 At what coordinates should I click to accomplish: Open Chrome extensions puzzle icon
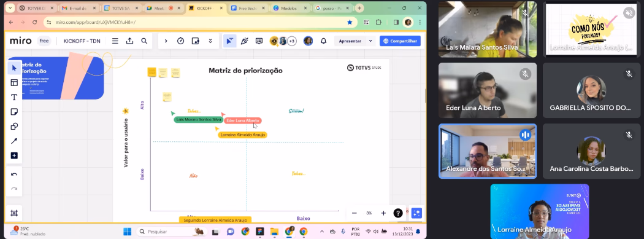pyautogui.click(x=378, y=22)
